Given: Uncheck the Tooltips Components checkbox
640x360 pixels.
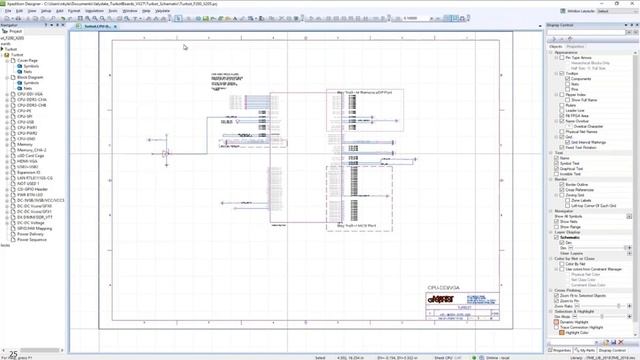Looking at the screenshot, I should pyautogui.click(x=567, y=78).
